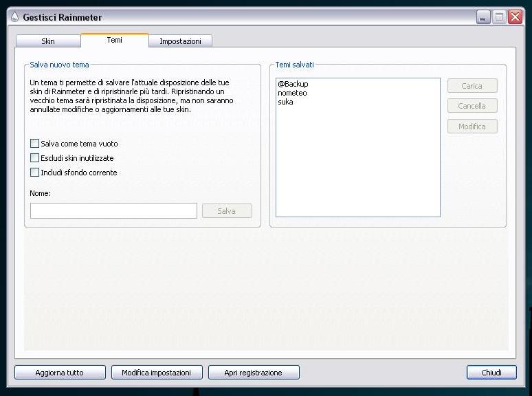
Task: Toggle Escludi skin inutilizzate checkbox
Action: [35, 158]
